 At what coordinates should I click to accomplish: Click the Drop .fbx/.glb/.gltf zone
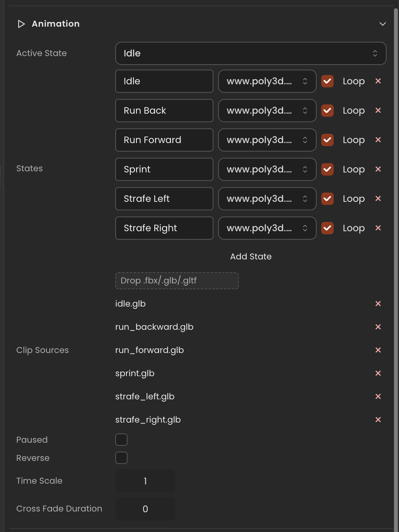coord(177,281)
